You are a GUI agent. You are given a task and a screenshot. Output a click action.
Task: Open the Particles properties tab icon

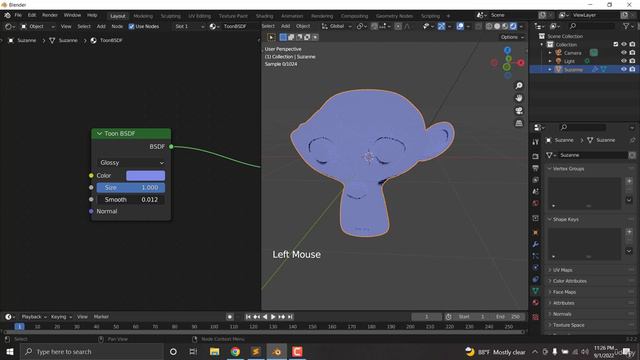click(536, 256)
